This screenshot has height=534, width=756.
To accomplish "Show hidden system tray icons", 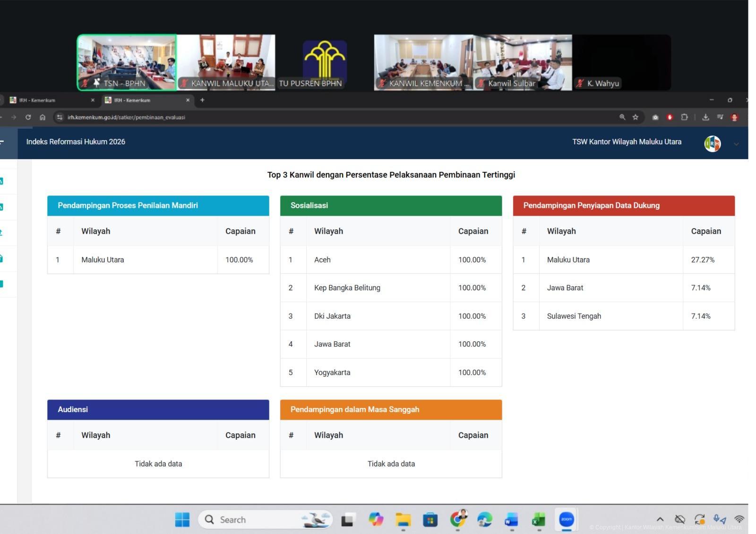I will [x=660, y=519].
